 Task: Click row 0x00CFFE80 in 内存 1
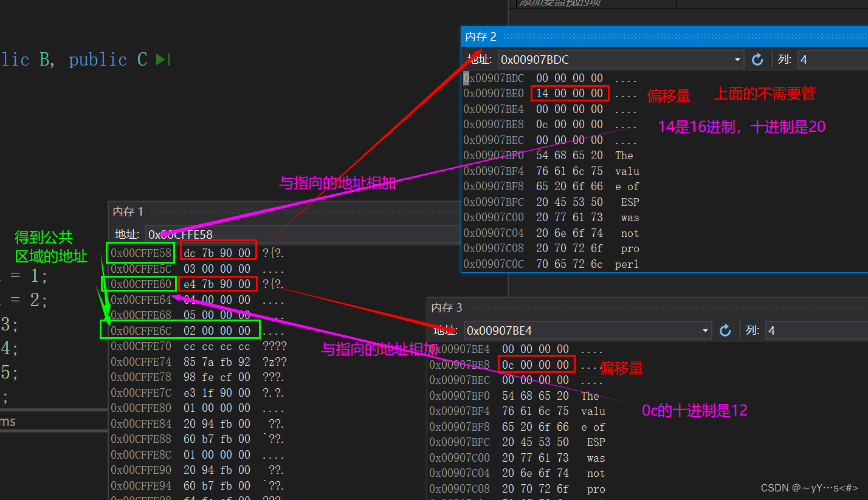(198, 408)
